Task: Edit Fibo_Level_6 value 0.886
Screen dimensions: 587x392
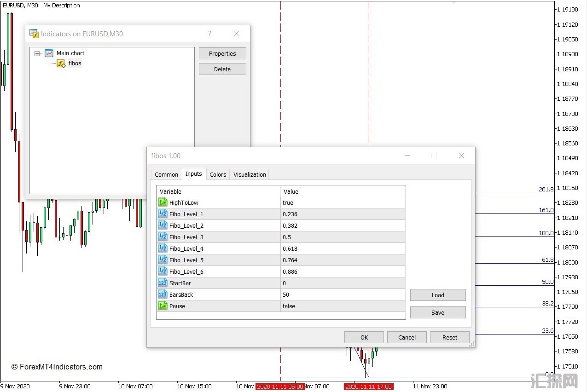Action: click(x=343, y=271)
